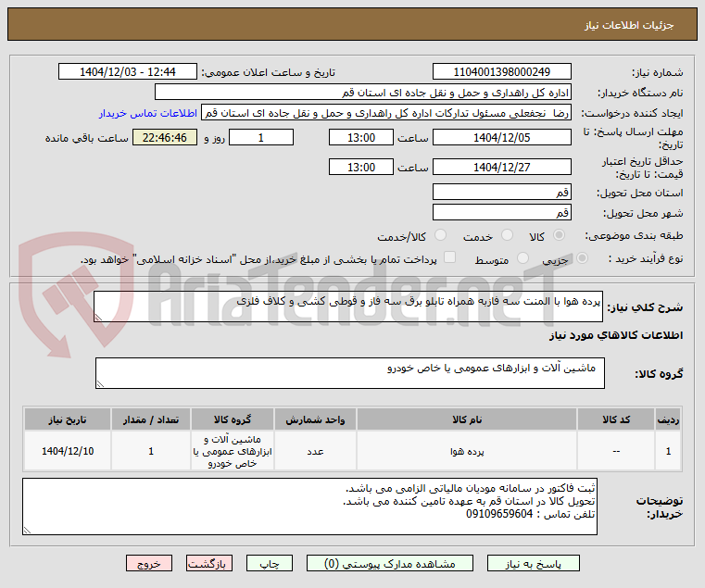Select the جزیی purchase type radio
Screen dimensions: 705x588
tap(582, 258)
